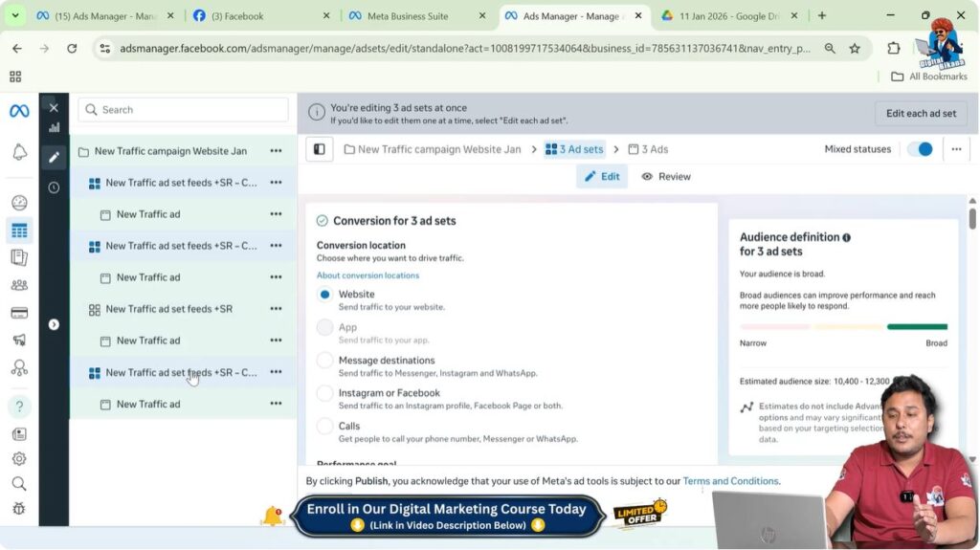Open the history clock icon

pyautogui.click(x=54, y=187)
